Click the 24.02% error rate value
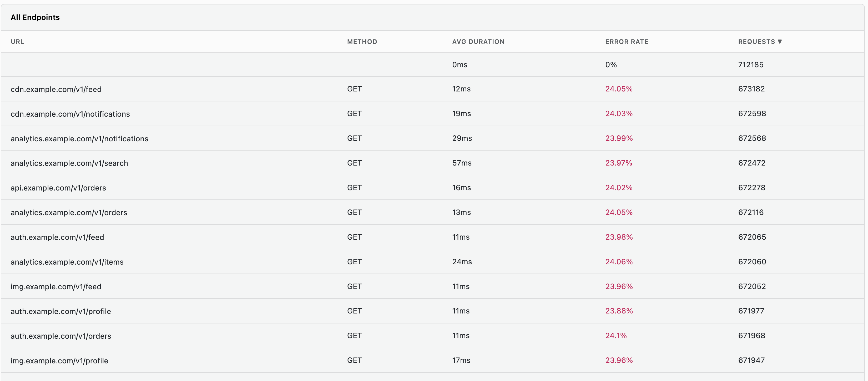The image size is (868, 381). [619, 187]
